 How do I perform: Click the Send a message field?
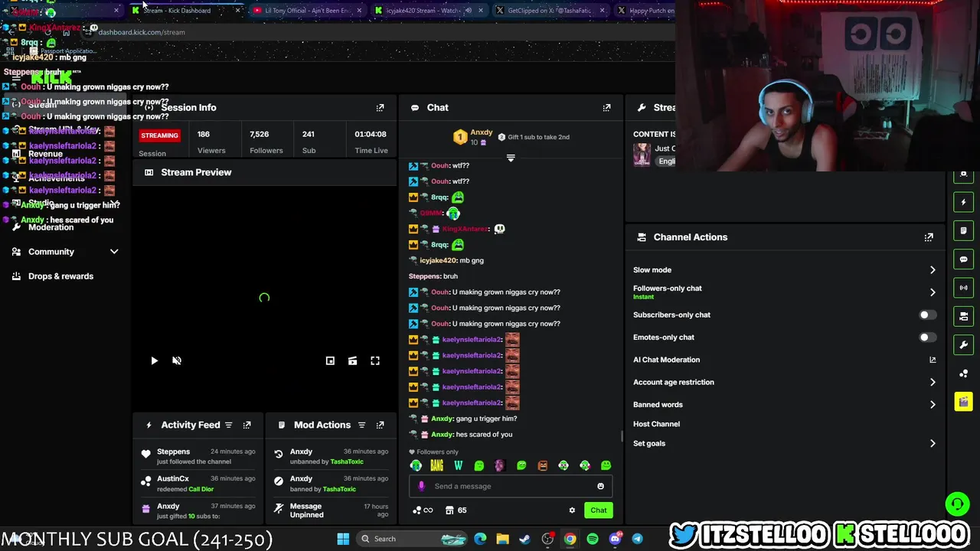point(510,486)
